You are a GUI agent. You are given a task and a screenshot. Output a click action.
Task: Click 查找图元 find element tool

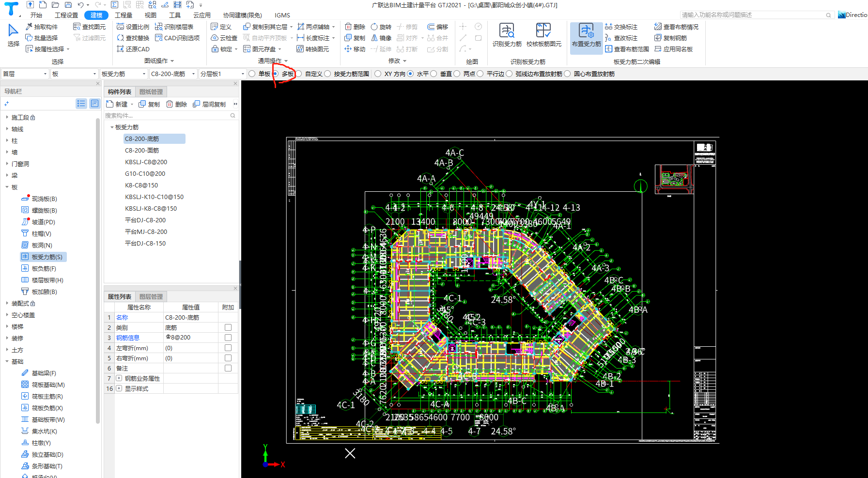pos(89,27)
